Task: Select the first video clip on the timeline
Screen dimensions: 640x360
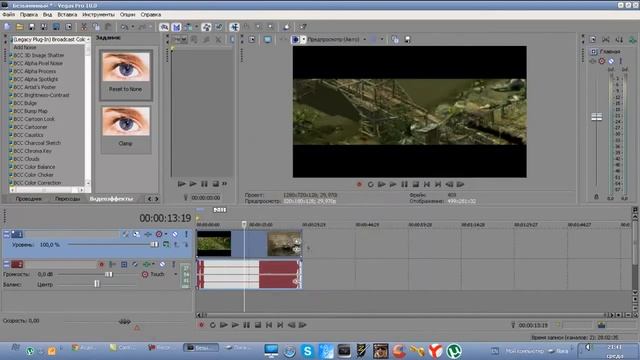Action: coord(213,244)
